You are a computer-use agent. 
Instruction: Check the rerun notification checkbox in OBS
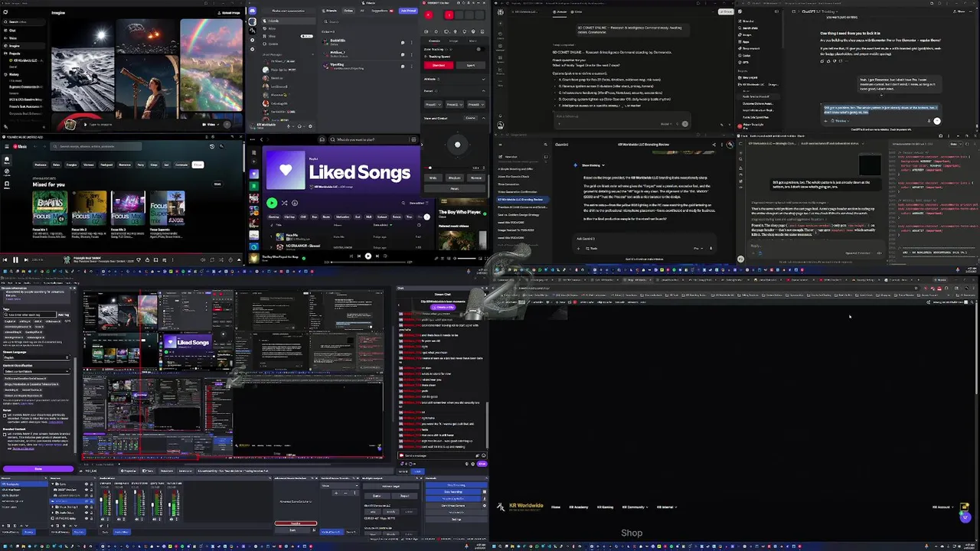5,416
